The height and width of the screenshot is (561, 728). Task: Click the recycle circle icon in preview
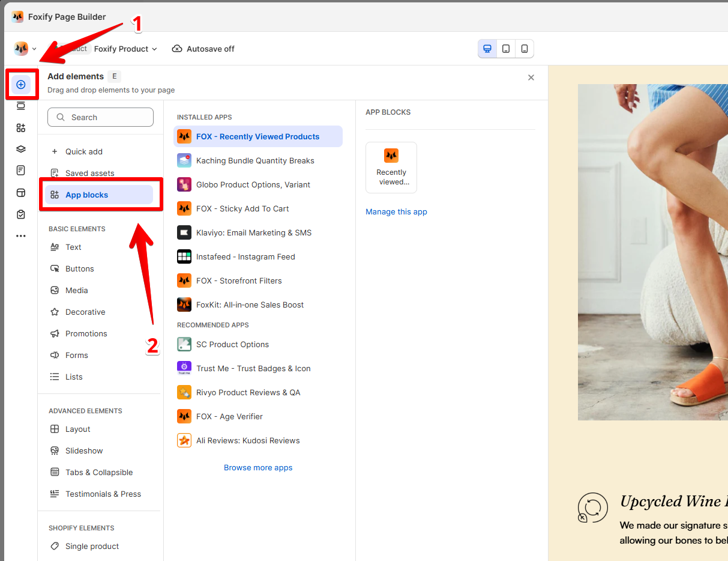(x=592, y=508)
